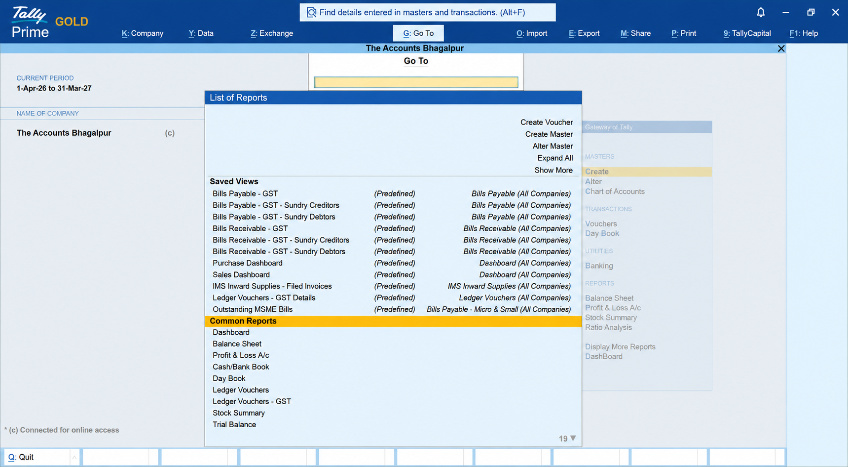This screenshot has width=848, height=467.
Task: Click Q: Quit button
Action: (42, 457)
